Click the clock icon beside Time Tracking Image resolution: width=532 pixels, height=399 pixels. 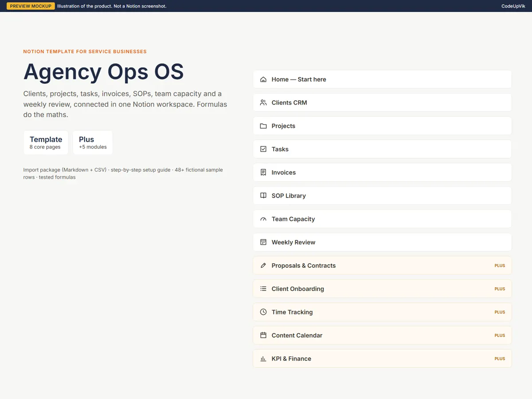[x=263, y=312]
